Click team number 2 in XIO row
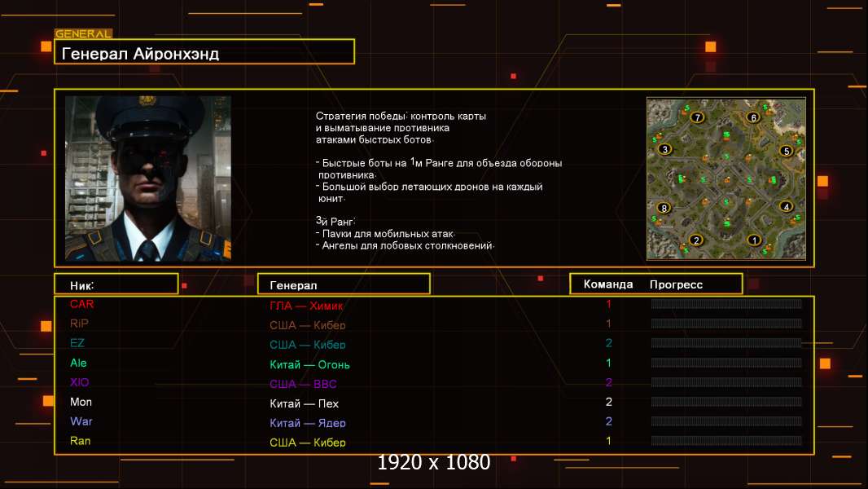This screenshot has height=489, width=868. click(x=608, y=382)
